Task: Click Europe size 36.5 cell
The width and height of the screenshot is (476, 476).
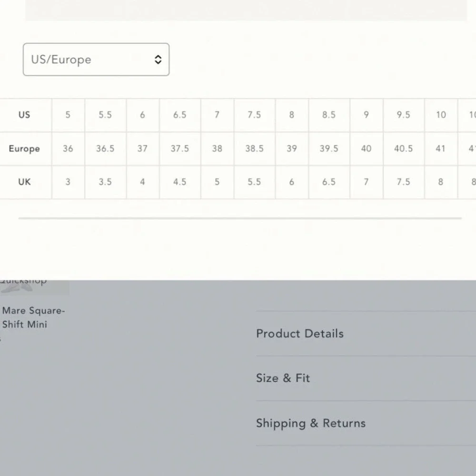Action: [x=105, y=149]
